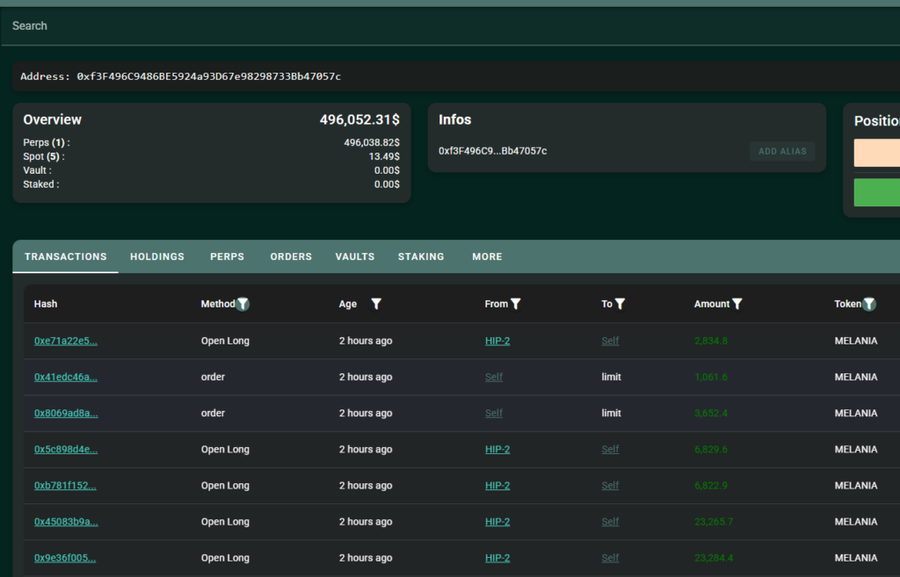
Task: Open transaction hash 0x9e36f005
Action: [x=65, y=558]
